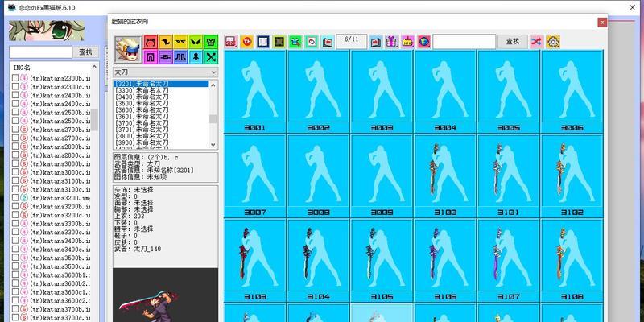
Task: Click the globe icon in toolbar
Action: [x=424, y=42]
